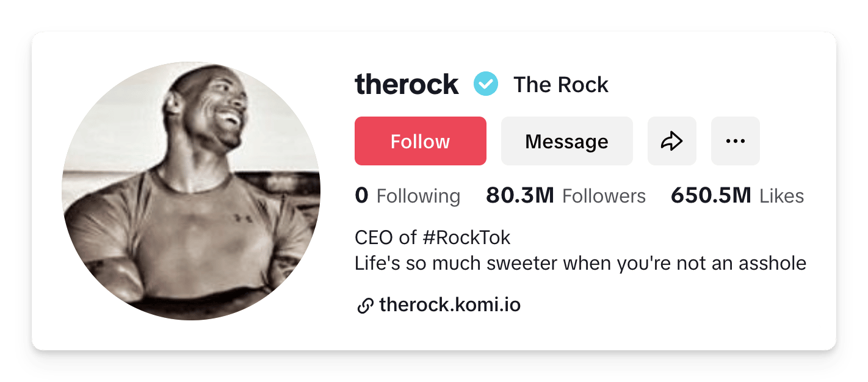Open the share arrow icon
Screen dimensions: 868x382
click(671, 141)
